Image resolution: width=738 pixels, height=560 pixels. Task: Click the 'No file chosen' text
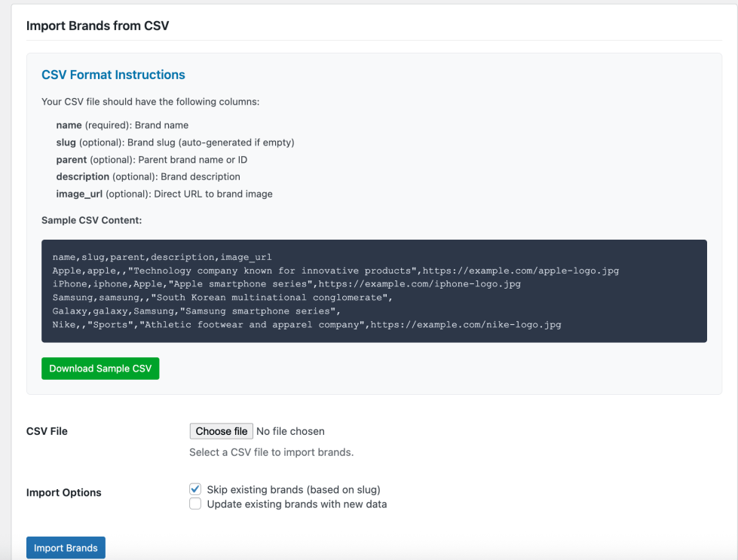tap(290, 431)
